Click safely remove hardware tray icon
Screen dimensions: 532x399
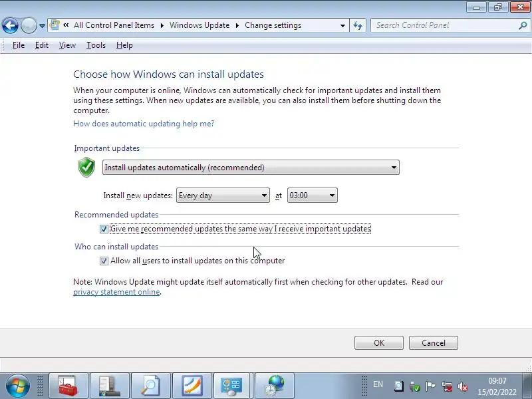point(414,386)
